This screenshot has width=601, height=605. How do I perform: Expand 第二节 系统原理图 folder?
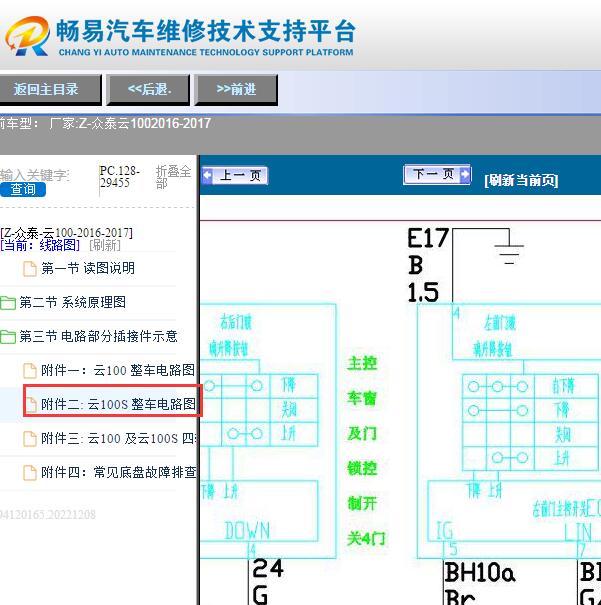[73, 302]
